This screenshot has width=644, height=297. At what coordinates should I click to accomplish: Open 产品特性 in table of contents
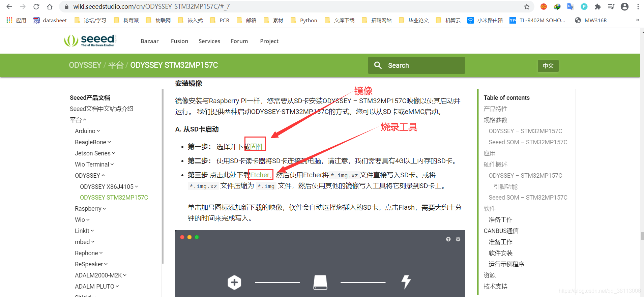495,109
